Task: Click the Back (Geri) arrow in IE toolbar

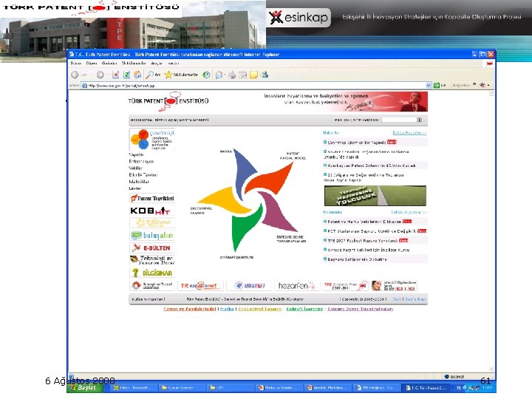Action: coord(75,75)
